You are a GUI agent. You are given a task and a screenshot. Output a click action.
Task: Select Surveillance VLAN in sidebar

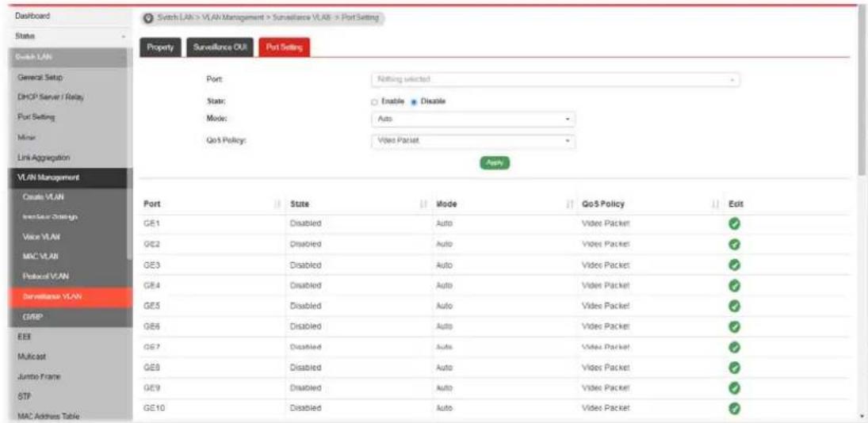71,298
